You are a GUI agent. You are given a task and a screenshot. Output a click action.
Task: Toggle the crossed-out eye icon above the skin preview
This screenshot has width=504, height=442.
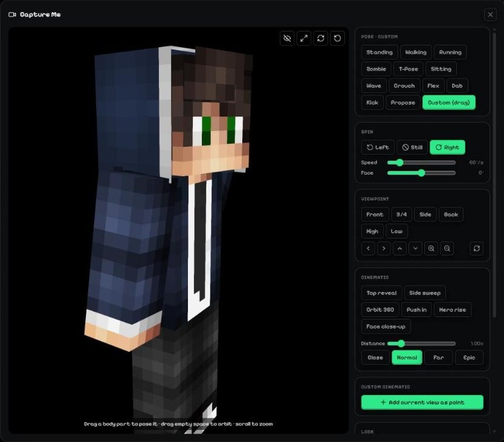[x=287, y=39]
